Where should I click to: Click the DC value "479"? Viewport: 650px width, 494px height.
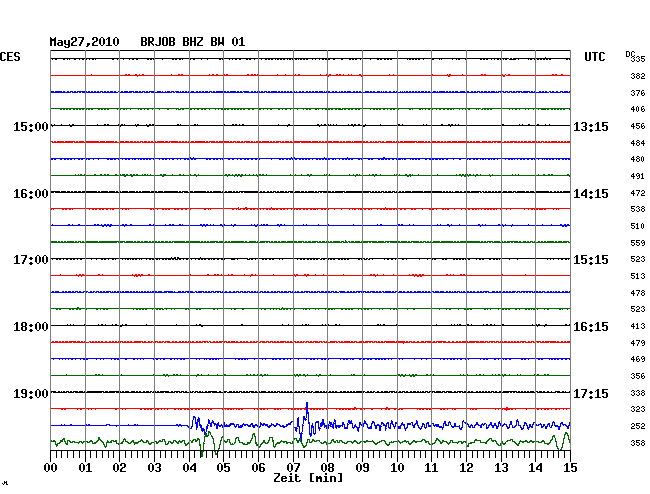[638, 343]
